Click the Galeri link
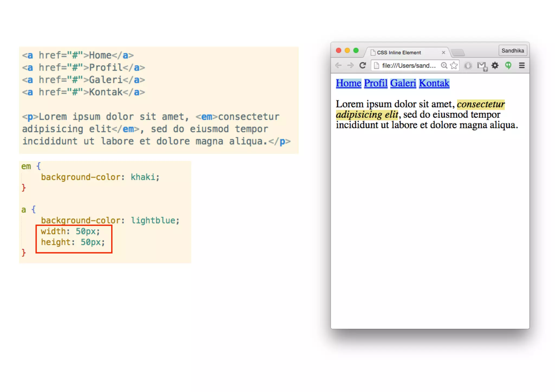The height and width of the screenshot is (392, 555). [x=403, y=83]
